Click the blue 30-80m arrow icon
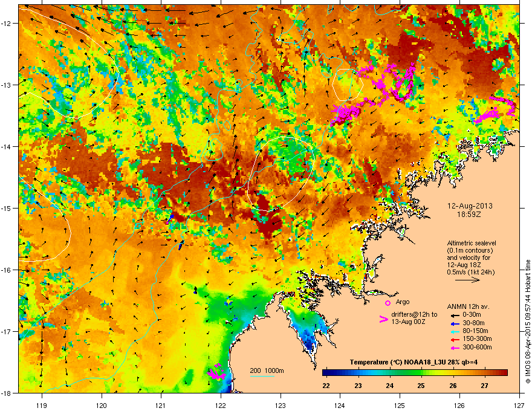 [x=454, y=323]
